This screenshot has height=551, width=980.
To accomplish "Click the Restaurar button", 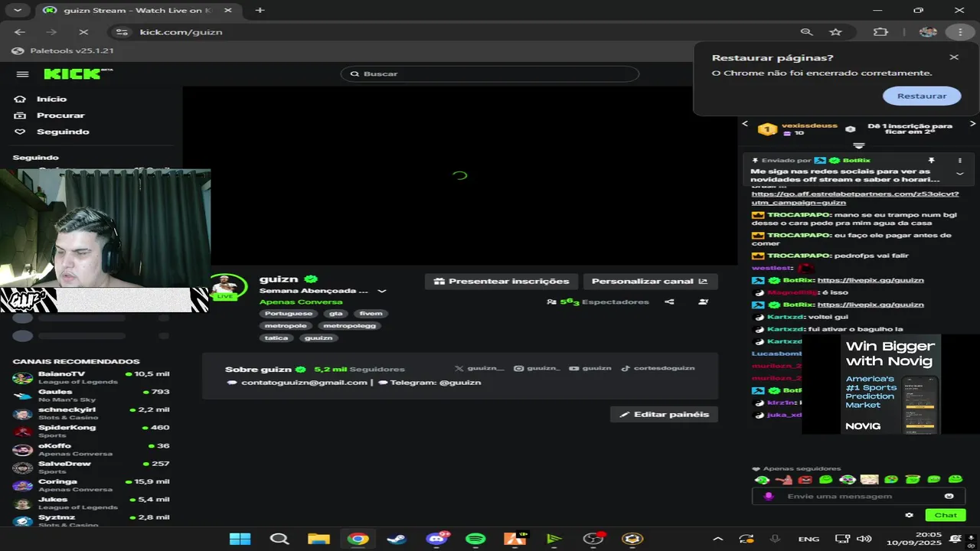I will (x=922, y=96).
